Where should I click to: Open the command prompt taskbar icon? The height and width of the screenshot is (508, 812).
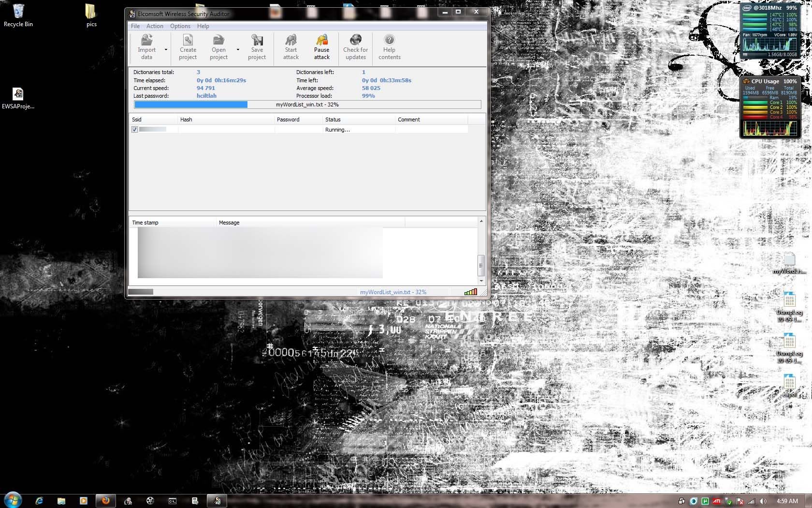click(173, 501)
